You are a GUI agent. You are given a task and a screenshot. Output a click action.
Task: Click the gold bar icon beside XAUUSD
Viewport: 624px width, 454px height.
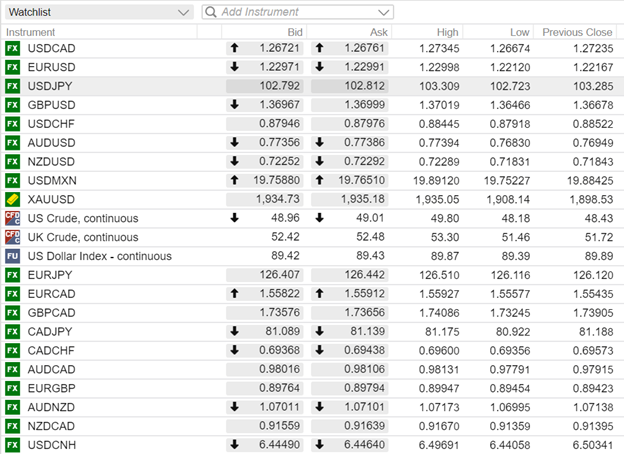coord(13,199)
